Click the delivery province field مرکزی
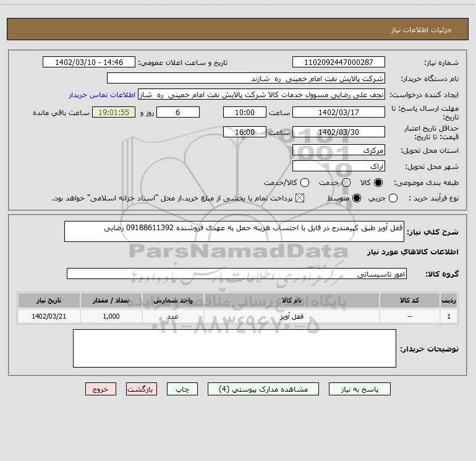The height and width of the screenshot is (461, 476). 339,150
